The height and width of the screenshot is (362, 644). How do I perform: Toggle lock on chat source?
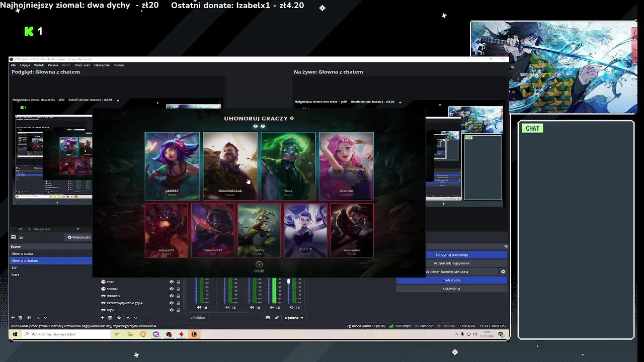[x=178, y=282]
